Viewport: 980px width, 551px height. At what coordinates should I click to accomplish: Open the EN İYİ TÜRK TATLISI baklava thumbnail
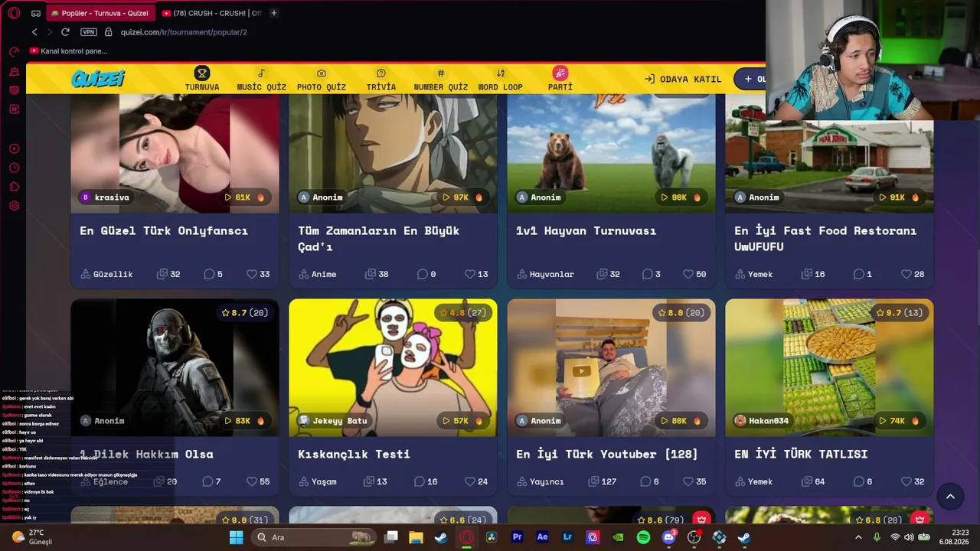pos(829,367)
